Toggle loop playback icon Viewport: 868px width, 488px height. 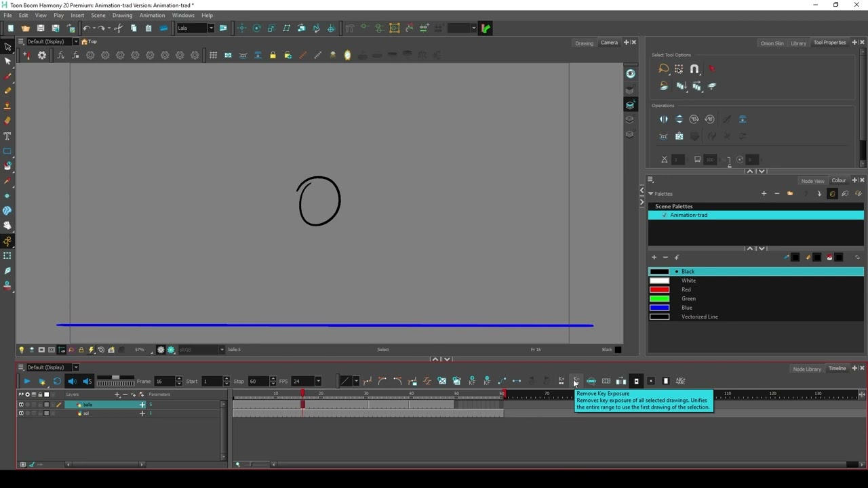57,381
